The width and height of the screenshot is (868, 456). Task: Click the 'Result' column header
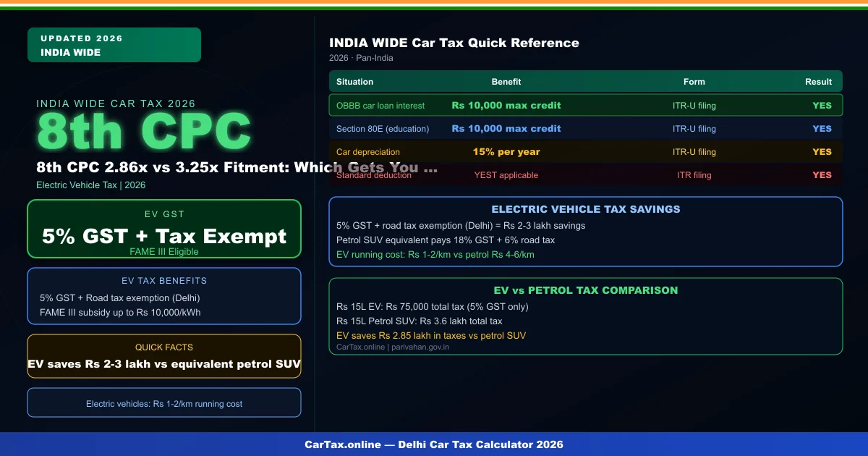[819, 82]
